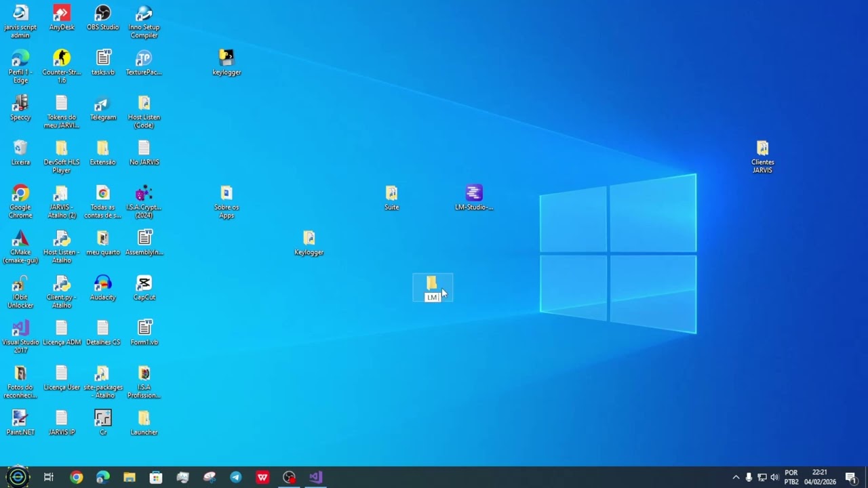Select the Speccy desktop shortcut

pyautogui.click(x=20, y=108)
